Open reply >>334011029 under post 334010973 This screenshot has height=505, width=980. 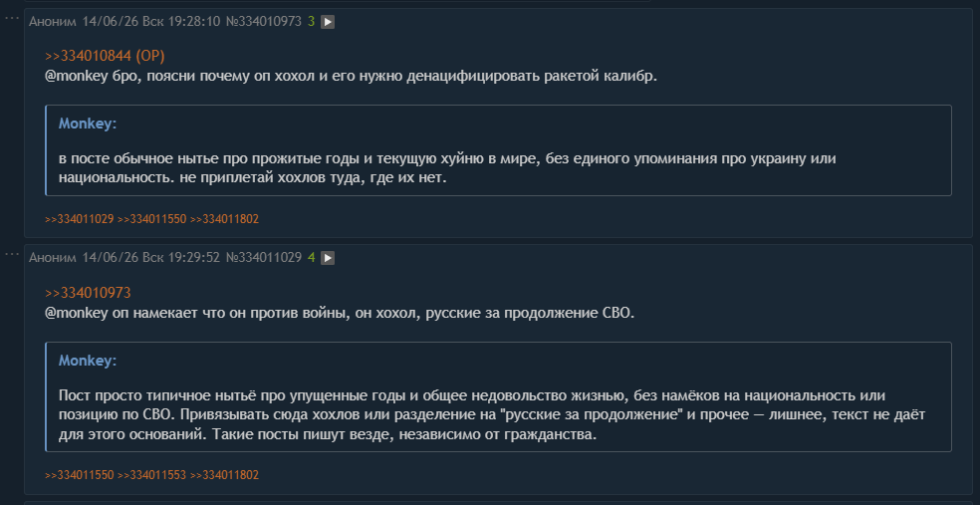point(80,219)
